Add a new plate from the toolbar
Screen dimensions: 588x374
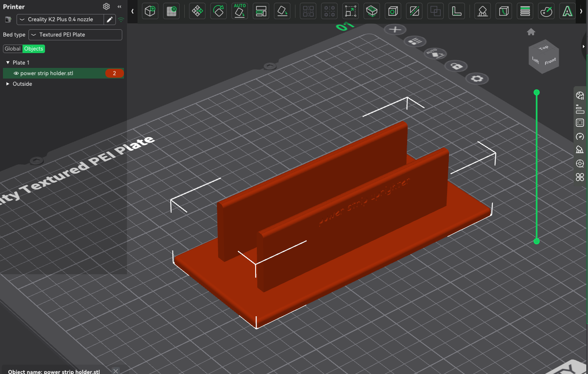[x=172, y=11]
